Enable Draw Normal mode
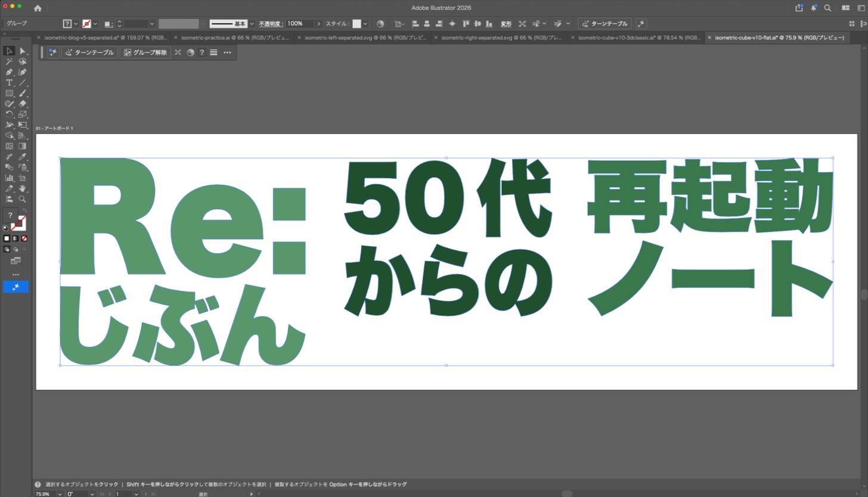This screenshot has height=497, width=868. click(x=7, y=250)
